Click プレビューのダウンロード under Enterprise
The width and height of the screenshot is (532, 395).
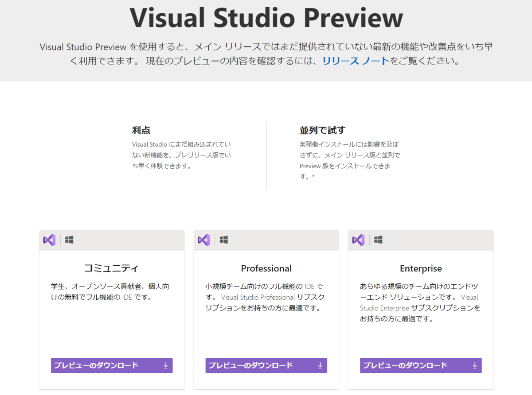420,365
